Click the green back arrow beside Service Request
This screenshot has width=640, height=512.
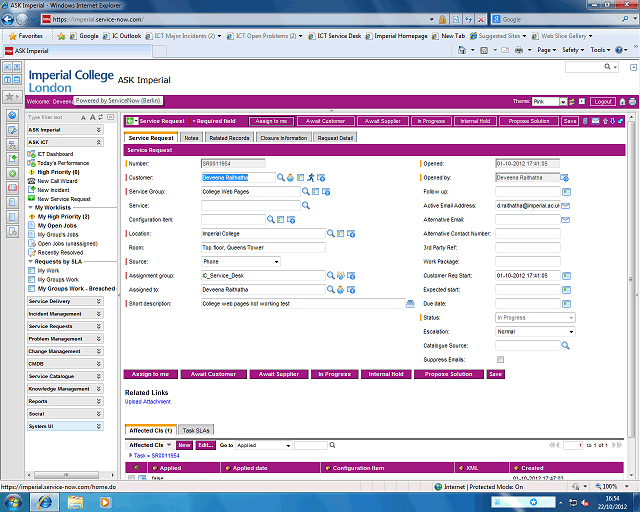coord(132,121)
